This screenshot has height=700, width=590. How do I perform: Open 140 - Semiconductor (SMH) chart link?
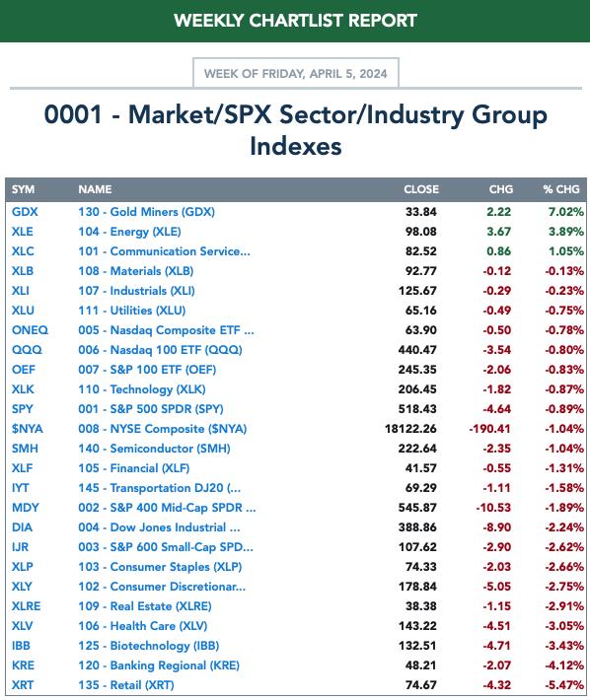(x=154, y=449)
